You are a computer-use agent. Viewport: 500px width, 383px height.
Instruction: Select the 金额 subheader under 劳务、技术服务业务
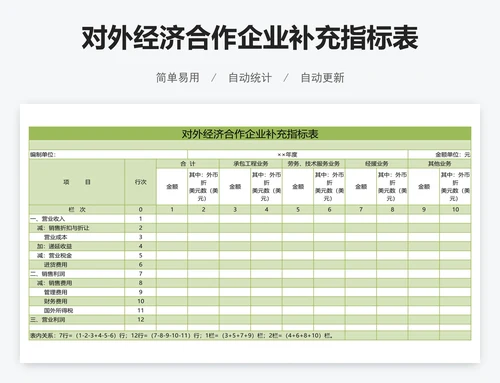(298, 187)
